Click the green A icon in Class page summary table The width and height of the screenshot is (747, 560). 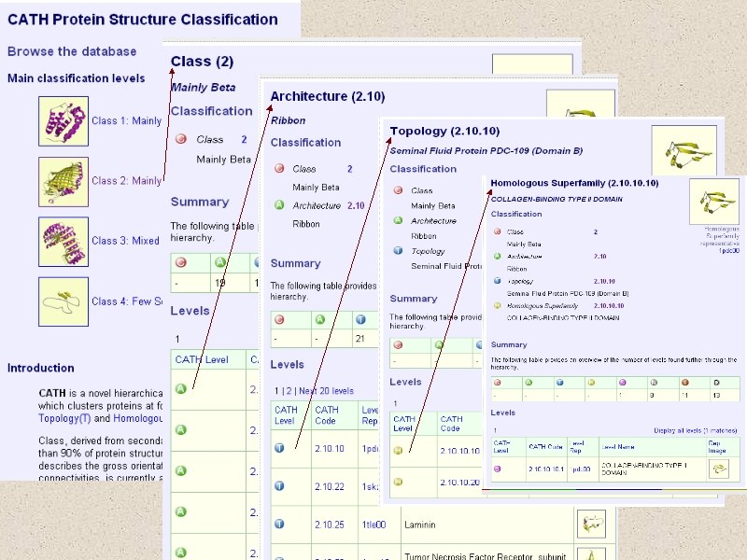tap(220, 262)
